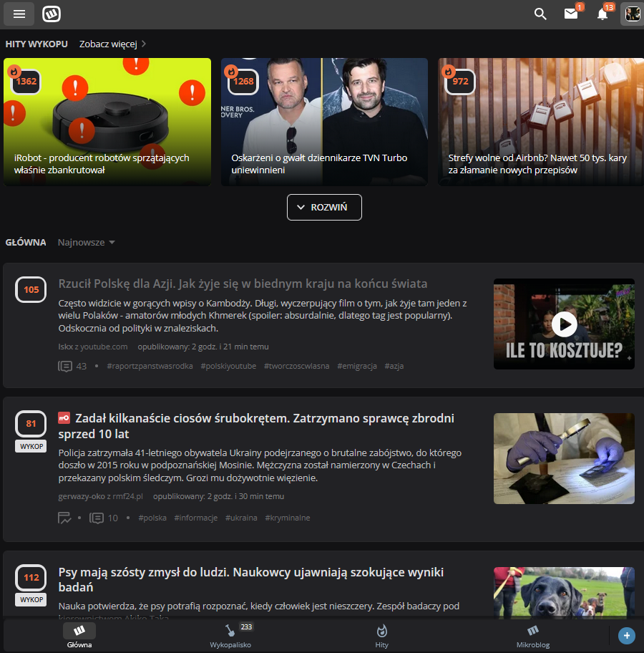Expand hits with the ROZWIŃ button
Viewport: 644px width, 653px height.
click(x=324, y=207)
